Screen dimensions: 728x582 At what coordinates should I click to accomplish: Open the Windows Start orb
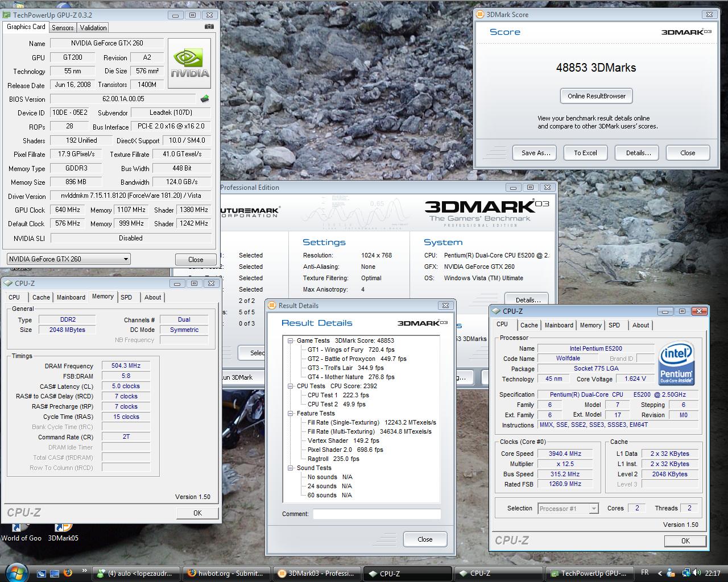click(15, 572)
